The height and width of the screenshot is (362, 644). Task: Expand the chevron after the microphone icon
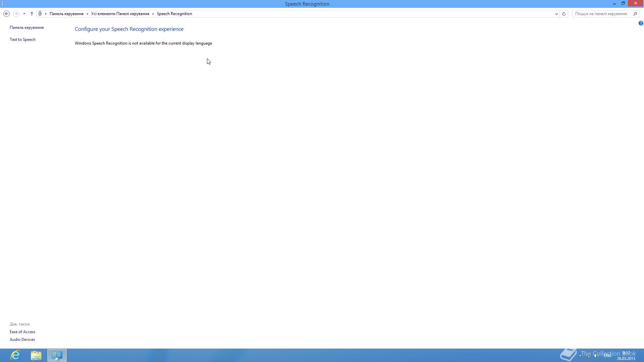click(46, 14)
